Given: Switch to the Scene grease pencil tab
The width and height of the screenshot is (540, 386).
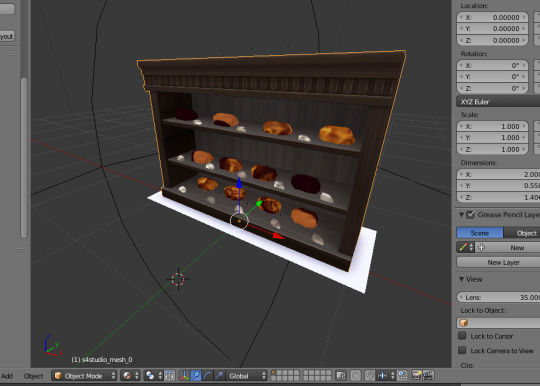Looking at the screenshot, I should coord(480,233).
